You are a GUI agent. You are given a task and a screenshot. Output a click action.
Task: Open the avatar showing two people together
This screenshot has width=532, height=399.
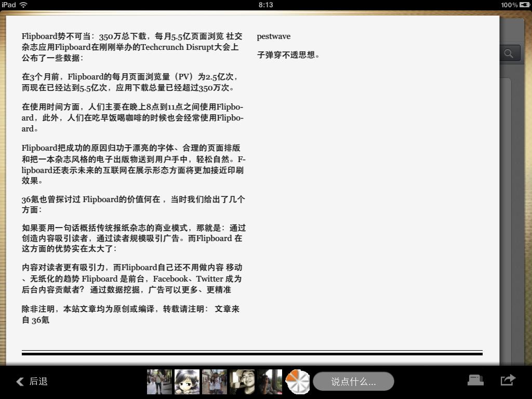(x=215, y=382)
